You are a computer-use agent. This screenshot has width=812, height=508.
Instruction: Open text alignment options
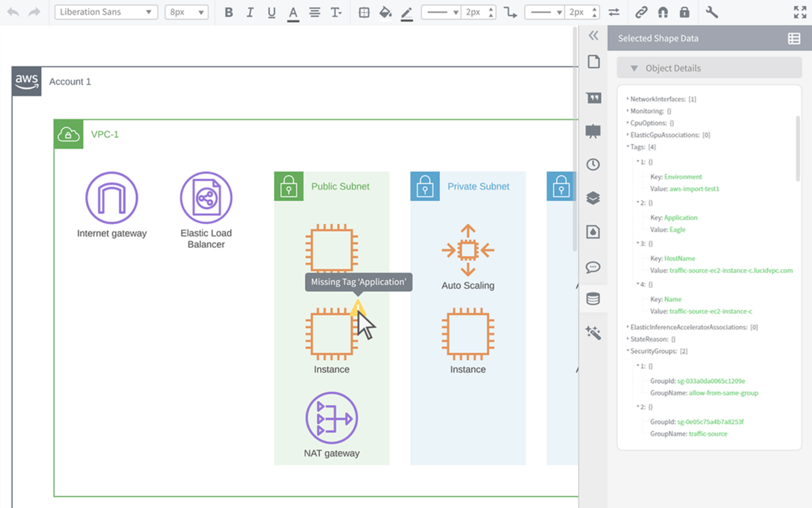(x=315, y=12)
